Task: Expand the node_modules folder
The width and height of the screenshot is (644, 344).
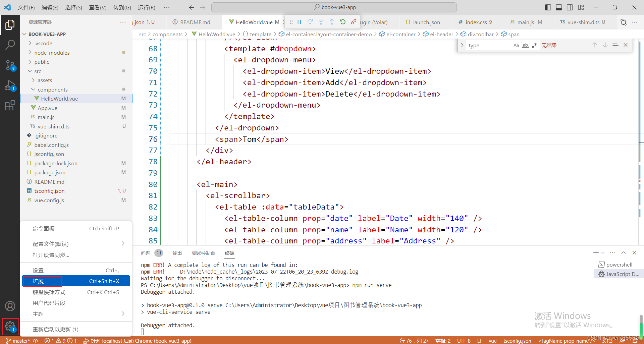Action: (x=52, y=52)
